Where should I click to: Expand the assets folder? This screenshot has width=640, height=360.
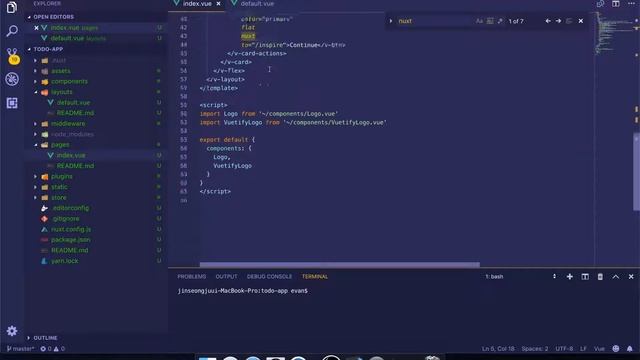pyautogui.click(x=61, y=71)
